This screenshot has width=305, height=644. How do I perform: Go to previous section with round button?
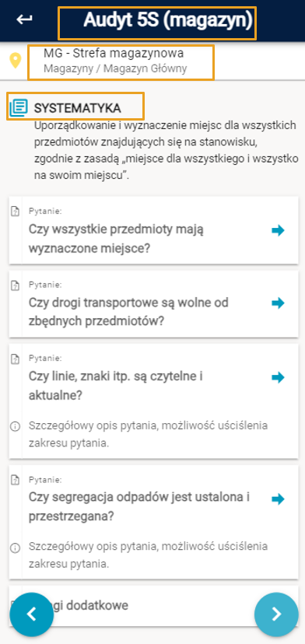31,614
